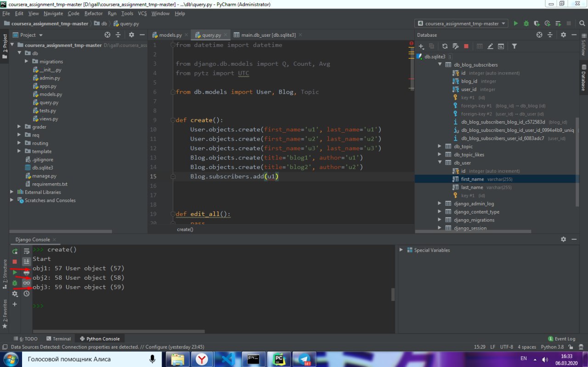Viewport: 588px width, 367px height.
Task: Launch the profiler icon in the top toolbar
Action: [x=548, y=23]
